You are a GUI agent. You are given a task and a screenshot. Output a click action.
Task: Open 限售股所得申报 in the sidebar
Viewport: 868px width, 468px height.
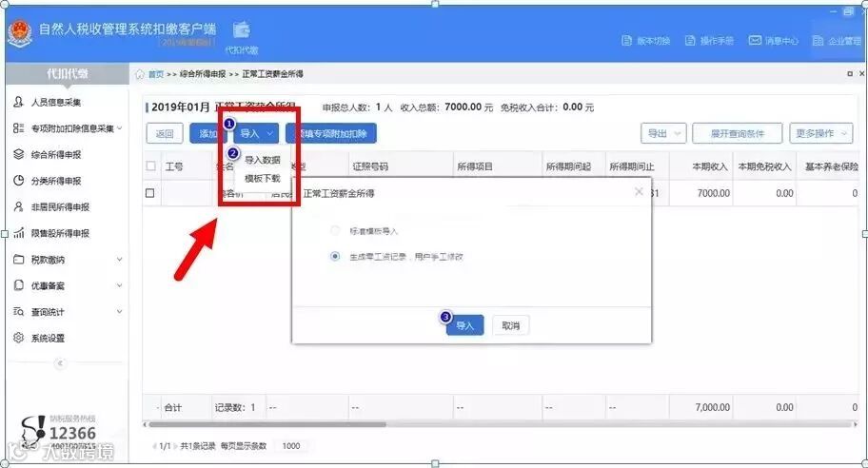pos(60,233)
